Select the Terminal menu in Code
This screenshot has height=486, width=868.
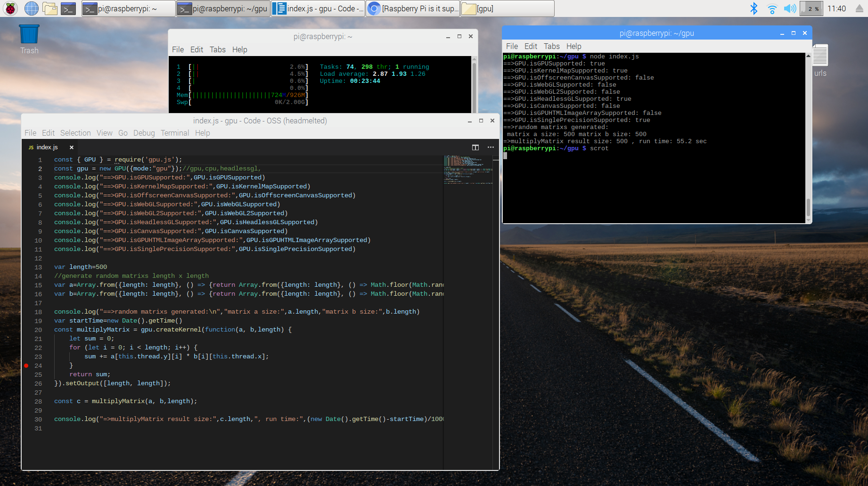tap(175, 133)
